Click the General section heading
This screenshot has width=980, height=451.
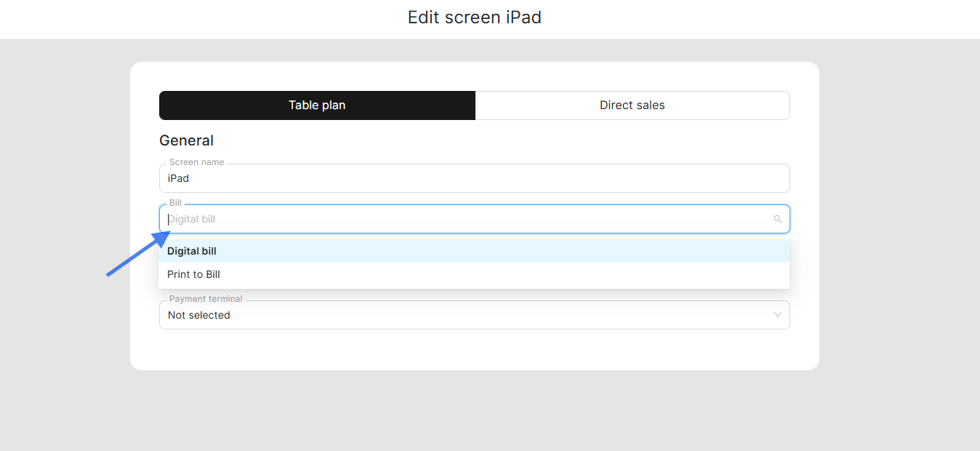coord(186,140)
